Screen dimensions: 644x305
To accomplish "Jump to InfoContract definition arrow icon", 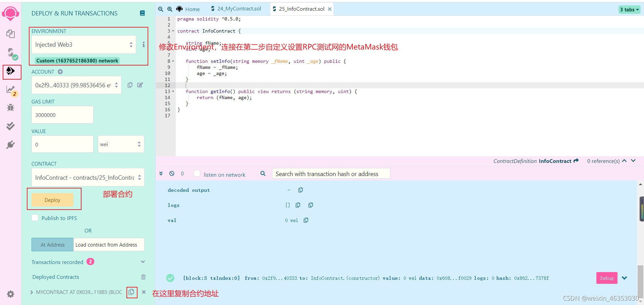I will tap(576, 161).
